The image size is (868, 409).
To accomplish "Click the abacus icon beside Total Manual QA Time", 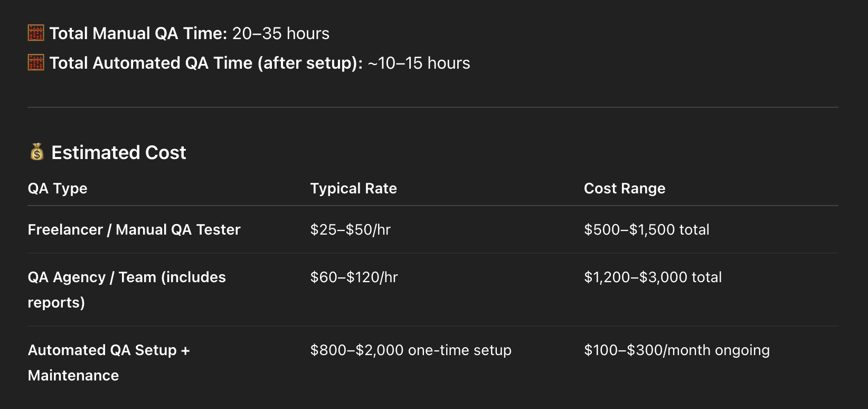I will pos(36,33).
